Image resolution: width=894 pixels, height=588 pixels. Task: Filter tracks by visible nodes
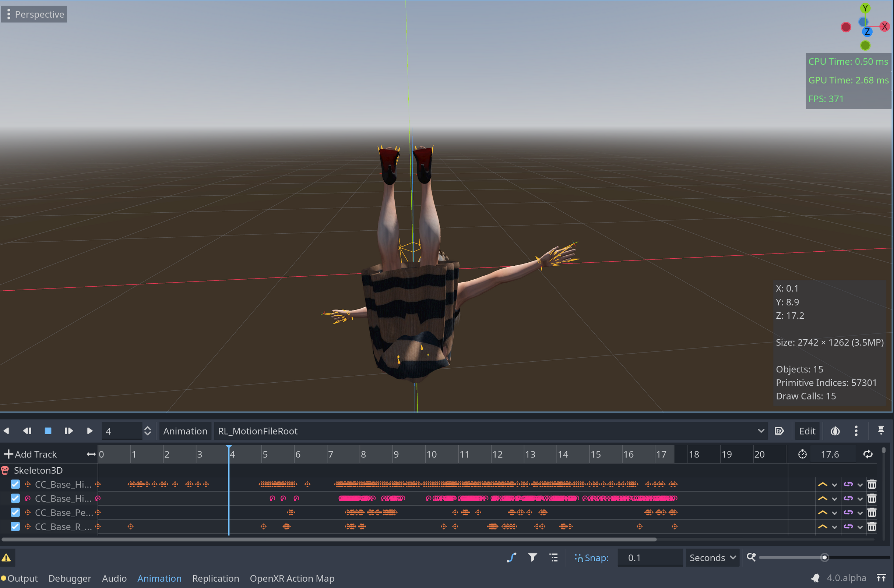click(532, 557)
